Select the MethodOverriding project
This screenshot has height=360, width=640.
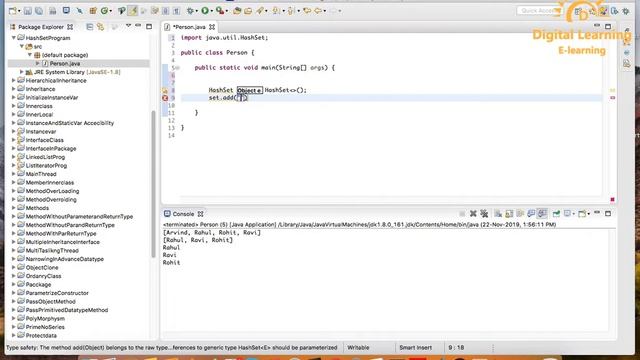pyautogui.click(x=51, y=200)
